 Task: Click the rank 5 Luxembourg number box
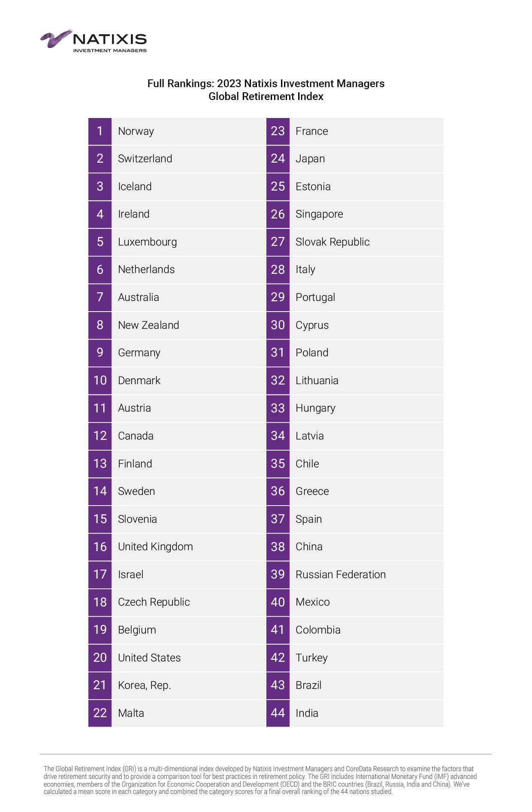pyautogui.click(x=100, y=242)
